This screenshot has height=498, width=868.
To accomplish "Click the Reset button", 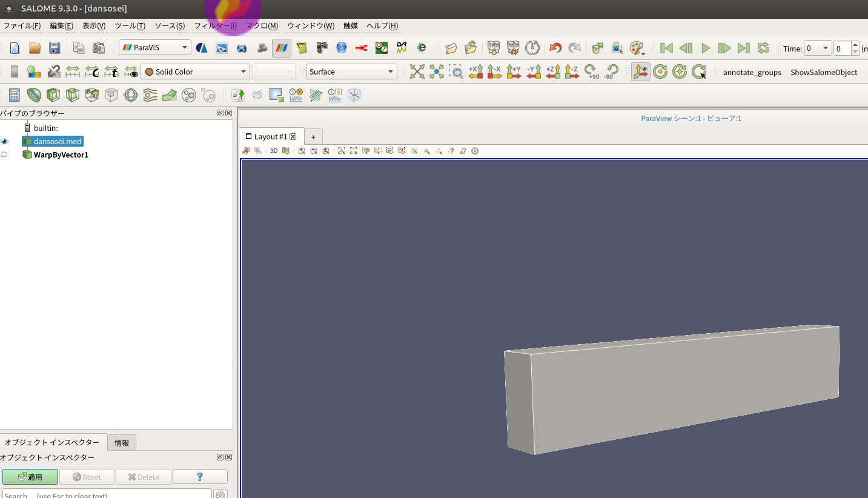I will point(87,477).
